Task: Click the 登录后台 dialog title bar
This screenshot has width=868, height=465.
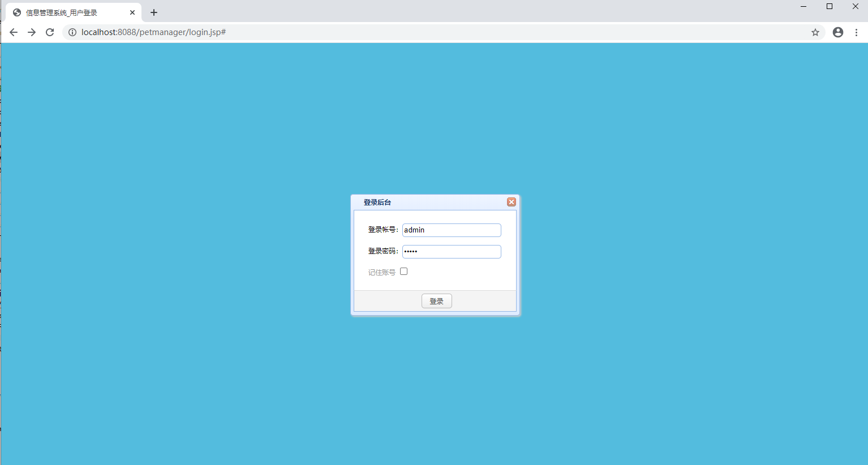Action: [x=430, y=202]
